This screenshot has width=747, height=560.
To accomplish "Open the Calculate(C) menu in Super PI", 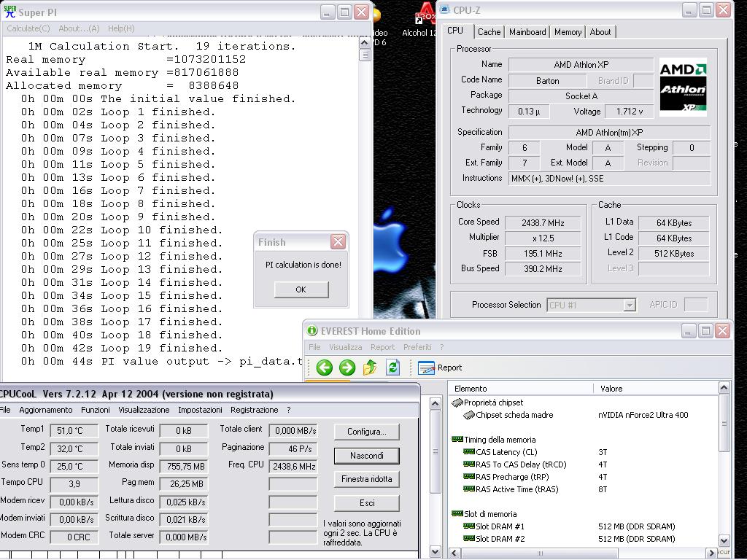I will [x=28, y=28].
